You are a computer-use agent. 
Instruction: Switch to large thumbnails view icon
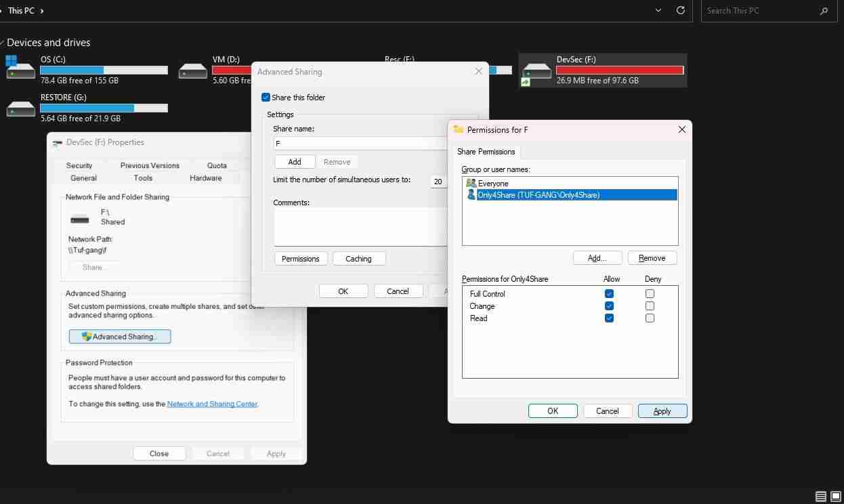pos(836,497)
